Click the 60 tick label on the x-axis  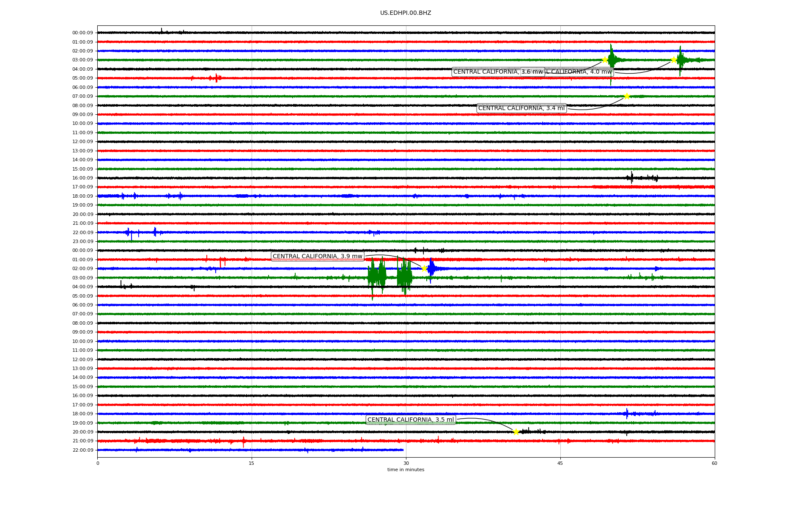coord(714,463)
